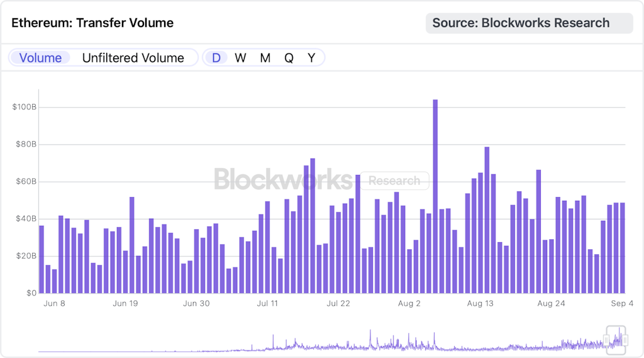
Task: Select the daily D interval
Action: click(x=216, y=58)
